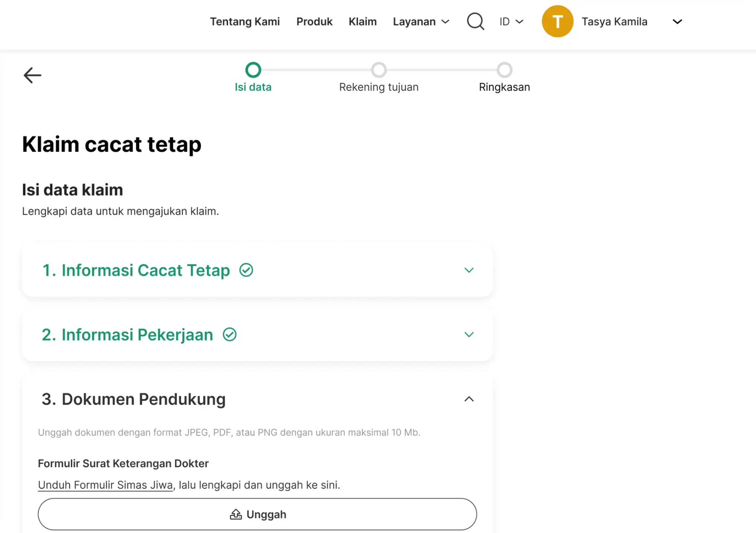Click the orange T avatar icon
The height and width of the screenshot is (533, 756).
pyautogui.click(x=557, y=21)
